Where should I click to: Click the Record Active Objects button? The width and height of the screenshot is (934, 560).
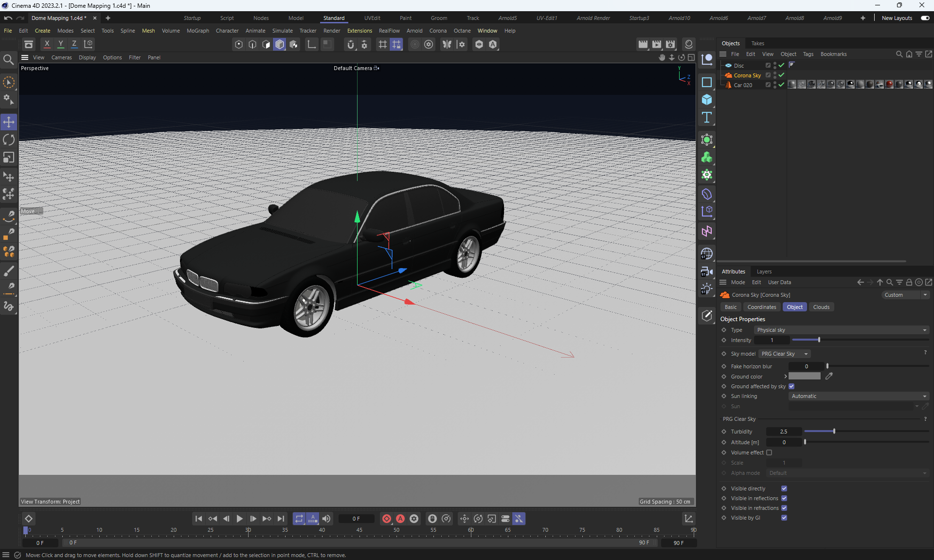[x=386, y=519]
